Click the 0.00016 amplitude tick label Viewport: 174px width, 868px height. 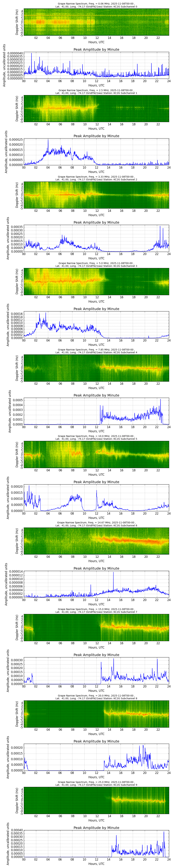pyautogui.click(x=17, y=314)
